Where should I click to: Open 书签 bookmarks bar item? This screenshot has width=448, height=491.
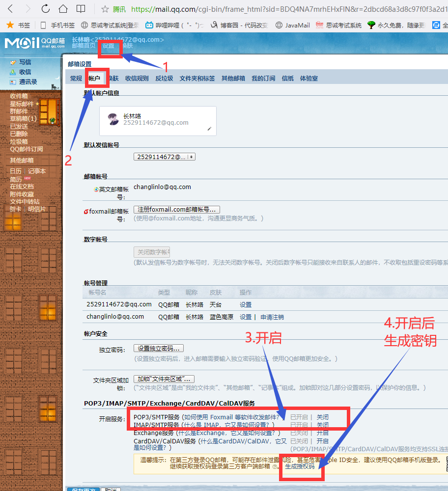18,25
